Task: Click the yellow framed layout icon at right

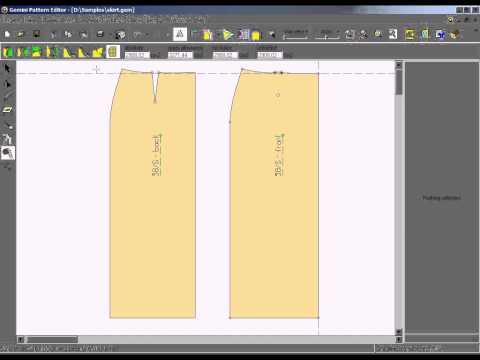Action: (410, 34)
